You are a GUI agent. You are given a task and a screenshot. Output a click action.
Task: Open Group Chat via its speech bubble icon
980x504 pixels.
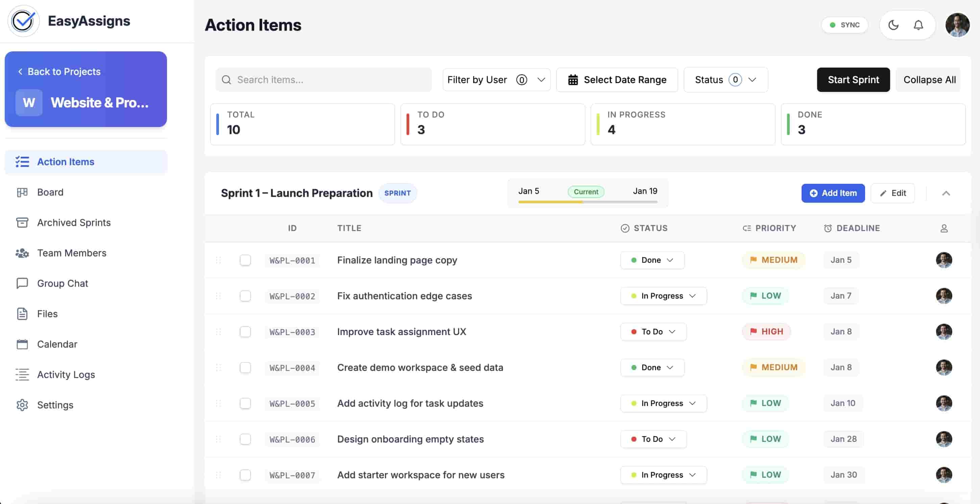click(22, 283)
